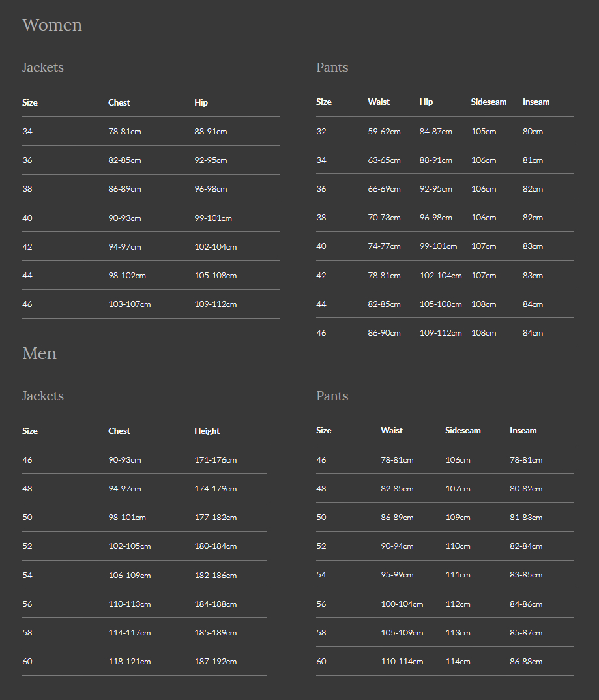599x700 pixels.
Task: Click Sideseam header in Women's Pants table
Action: [x=489, y=102]
